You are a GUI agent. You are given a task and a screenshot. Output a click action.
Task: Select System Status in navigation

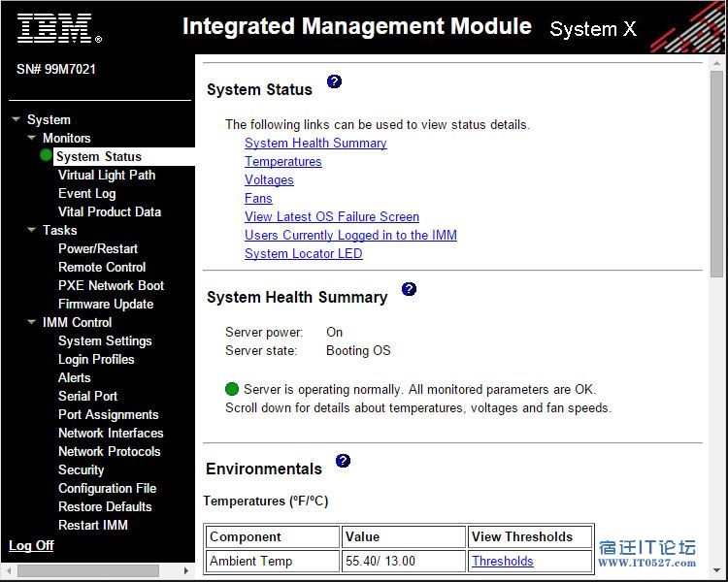(x=99, y=156)
